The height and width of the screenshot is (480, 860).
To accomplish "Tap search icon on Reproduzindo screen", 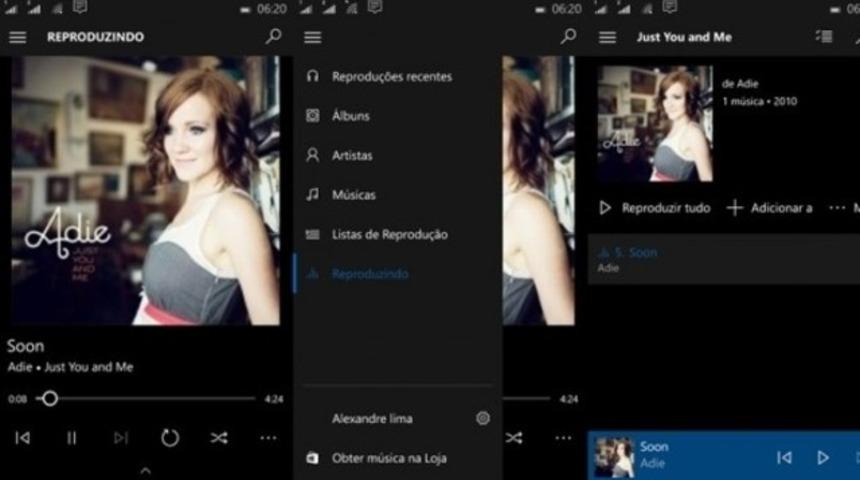I will click(273, 37).
